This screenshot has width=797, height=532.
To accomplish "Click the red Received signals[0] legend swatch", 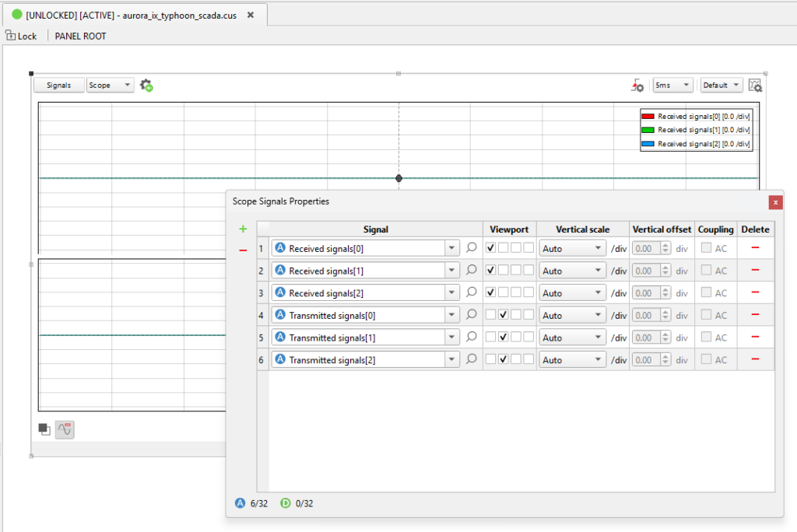I will (648, 116).
